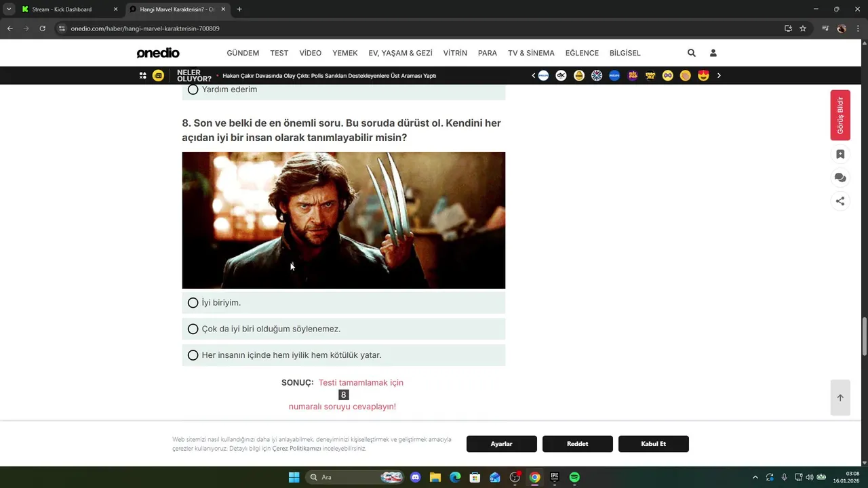868x488 pixels.
Task: Click the Ayarlar cookie button
Action: pyautogui.click(x=502, y=444)
